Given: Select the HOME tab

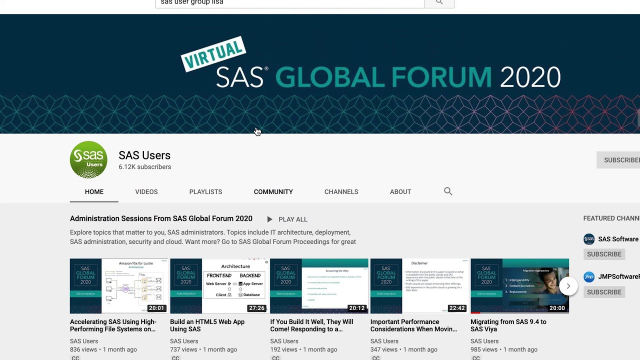Looking at the screenshot, I should (x=94, y=191).
